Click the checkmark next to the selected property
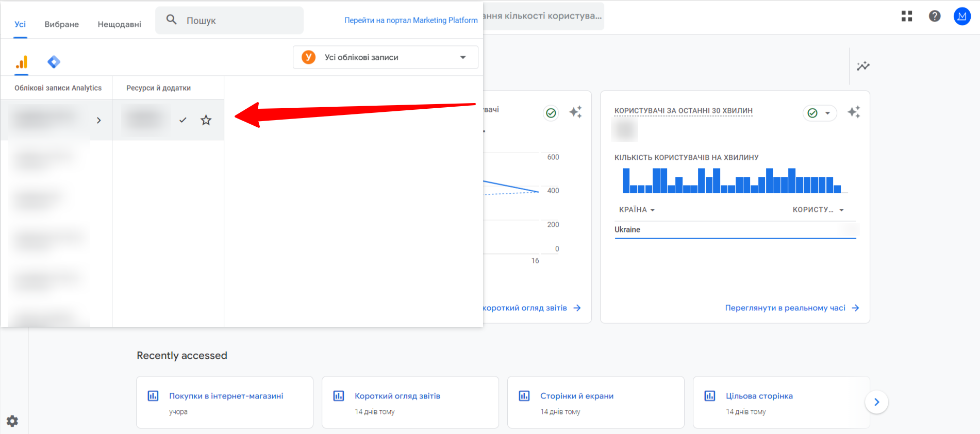This screenshot has height=434, width=980. pyautogui.click(x=182, y=120)
